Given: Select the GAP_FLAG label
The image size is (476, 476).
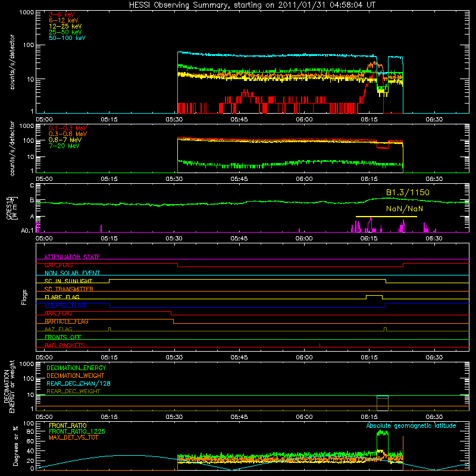Looking at the screenshot, I should (58, 265).
